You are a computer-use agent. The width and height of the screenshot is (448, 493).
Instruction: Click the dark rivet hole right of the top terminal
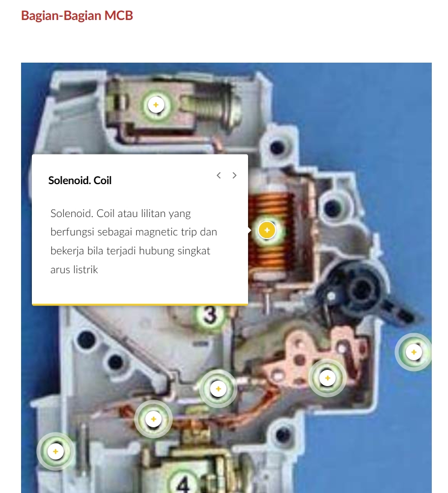pos(277,147)
